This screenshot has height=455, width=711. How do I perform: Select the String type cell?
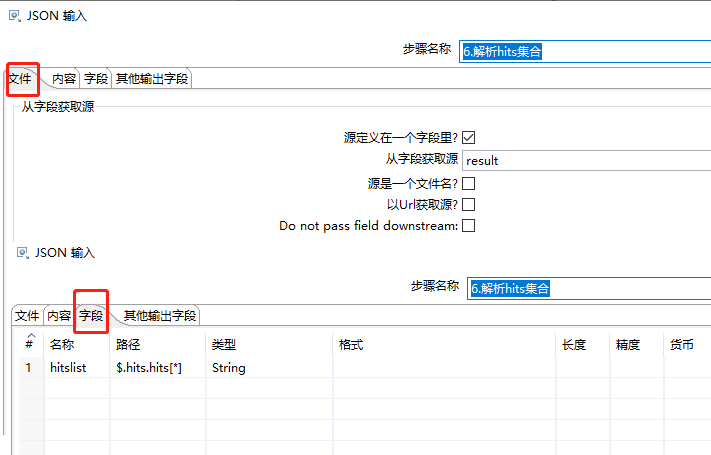click(269, 367)
